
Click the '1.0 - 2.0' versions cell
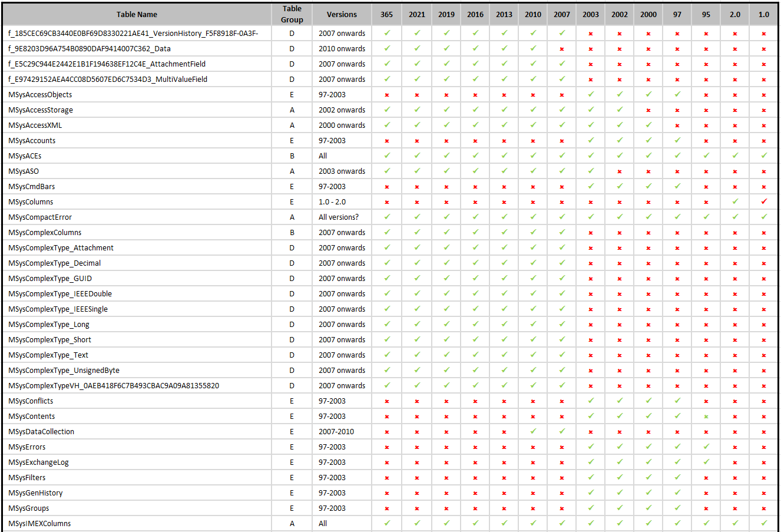pos(342,201)
